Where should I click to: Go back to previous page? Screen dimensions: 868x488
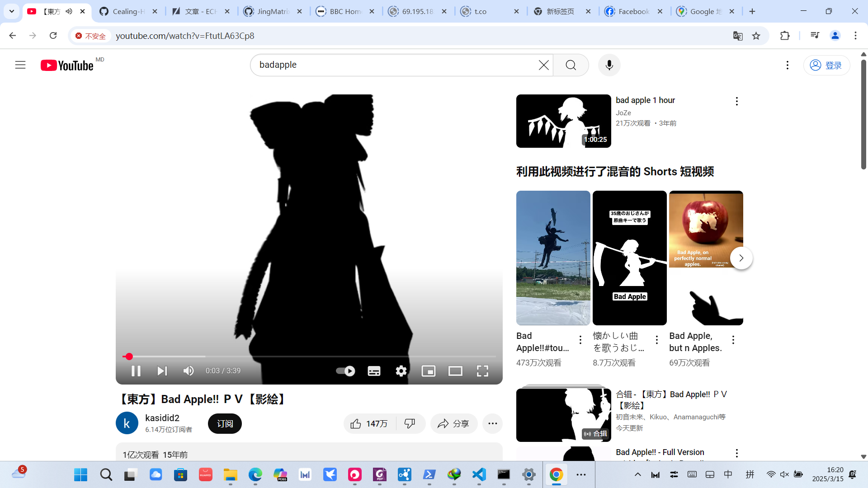tap(13, 36)
